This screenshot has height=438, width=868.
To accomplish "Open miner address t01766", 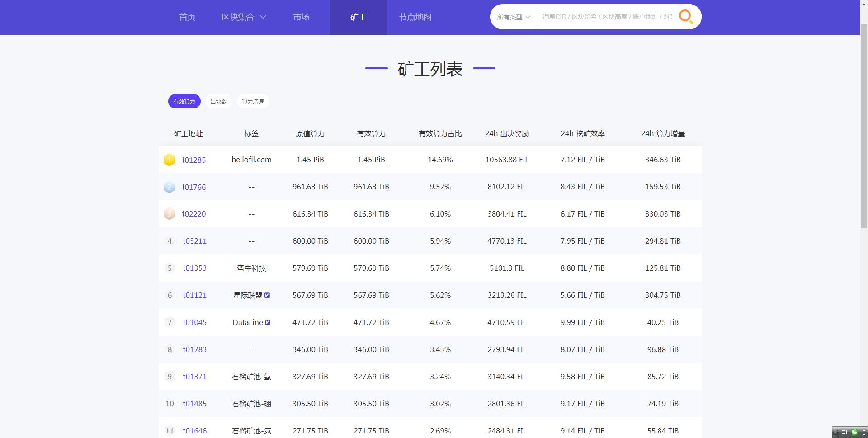I will [x=194, y=187].
